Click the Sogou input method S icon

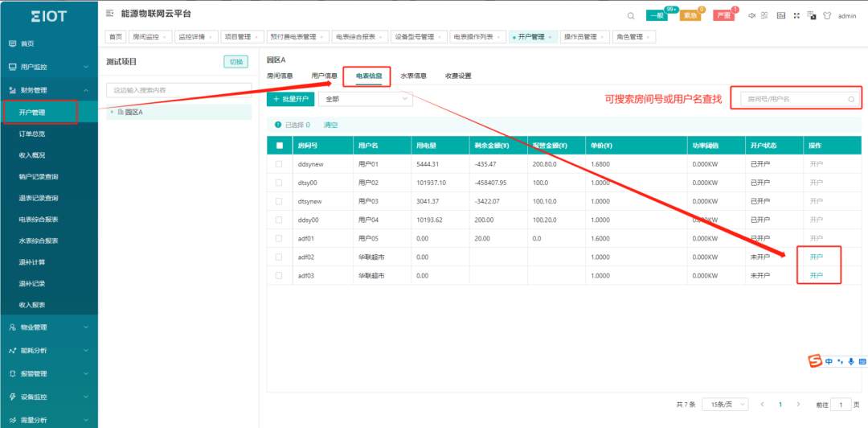click(813, 361)
